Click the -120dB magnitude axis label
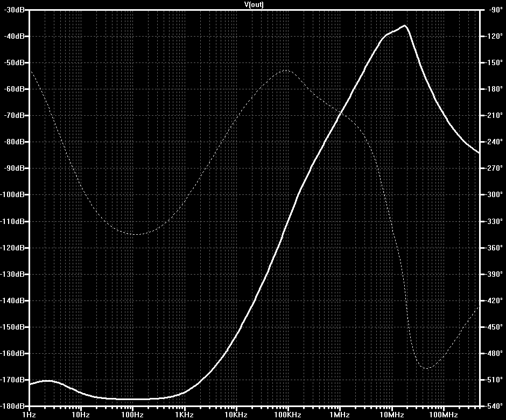This screenshot has width=506, height=420. pos(12,248)
